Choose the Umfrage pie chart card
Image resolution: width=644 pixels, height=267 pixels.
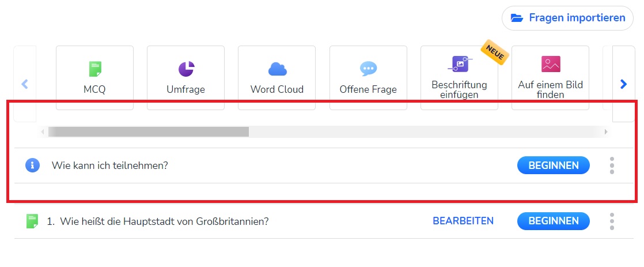tap(185, 78)
